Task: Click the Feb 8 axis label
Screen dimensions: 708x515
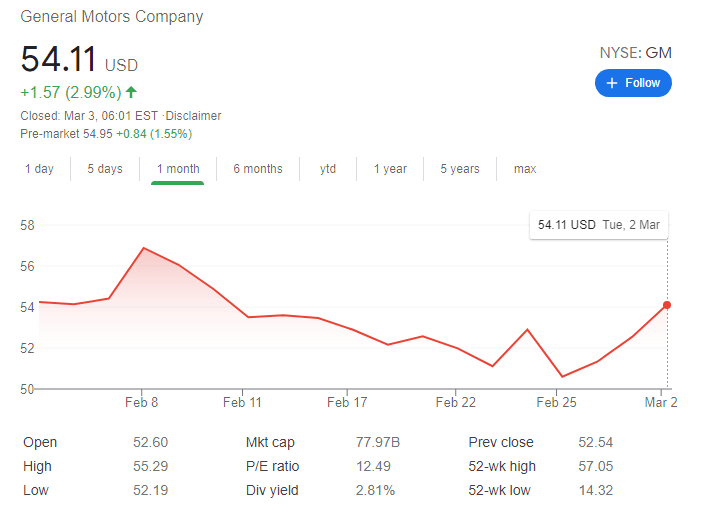Action: [141, 402]
